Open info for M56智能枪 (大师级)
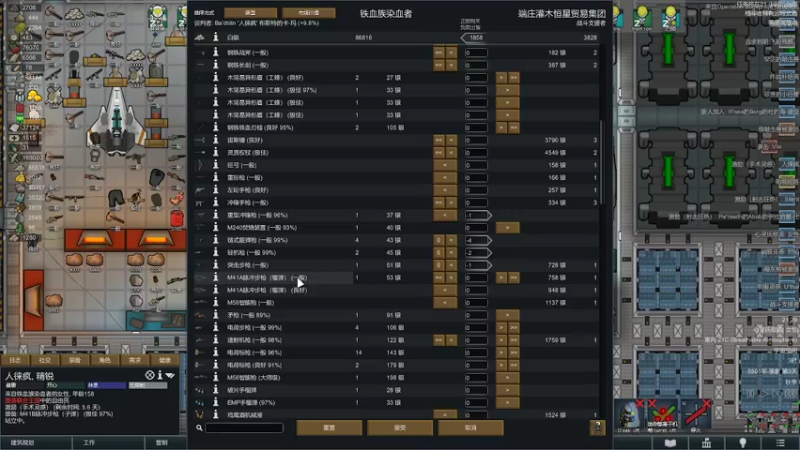The image size is (800, 450). click(216, 378)
